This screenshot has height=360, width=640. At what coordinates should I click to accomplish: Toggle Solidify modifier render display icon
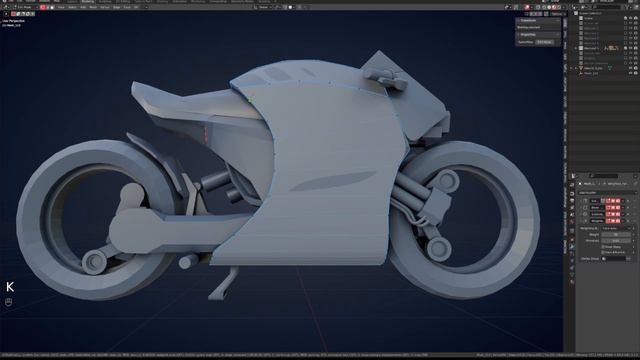[x=618, y=214]
